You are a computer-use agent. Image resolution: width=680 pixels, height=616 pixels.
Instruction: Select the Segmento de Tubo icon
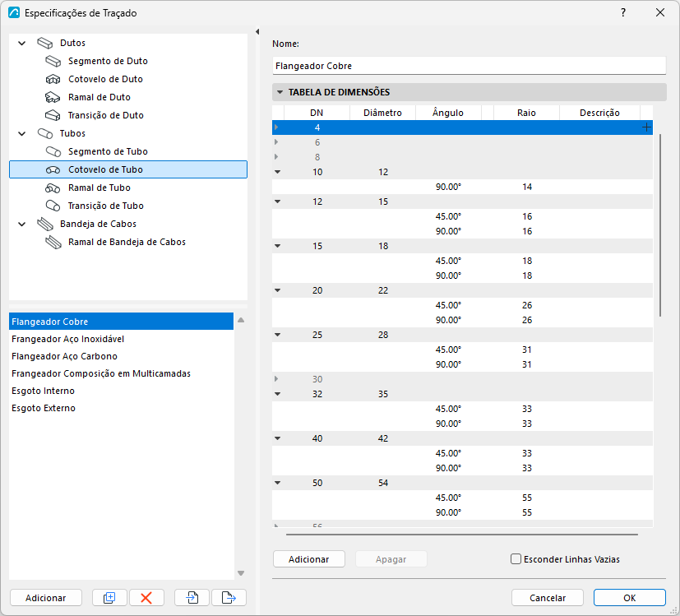click(x=53, y=151)
